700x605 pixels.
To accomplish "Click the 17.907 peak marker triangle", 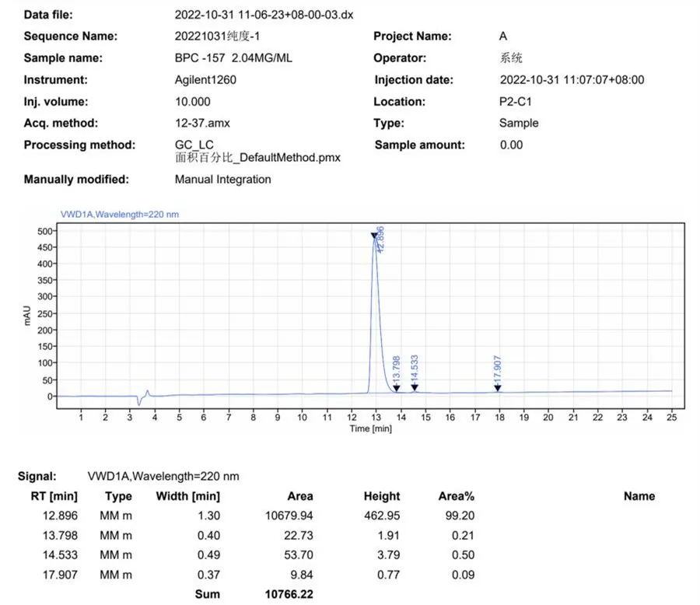I will click(x=497, y=386).
